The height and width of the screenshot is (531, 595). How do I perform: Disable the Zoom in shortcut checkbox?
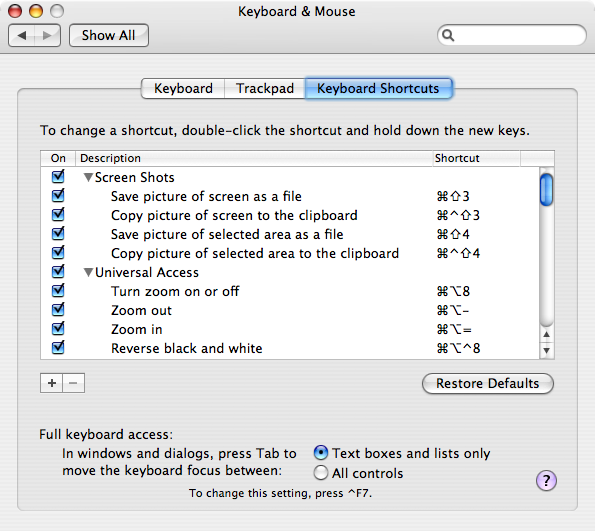coord(58,328)
